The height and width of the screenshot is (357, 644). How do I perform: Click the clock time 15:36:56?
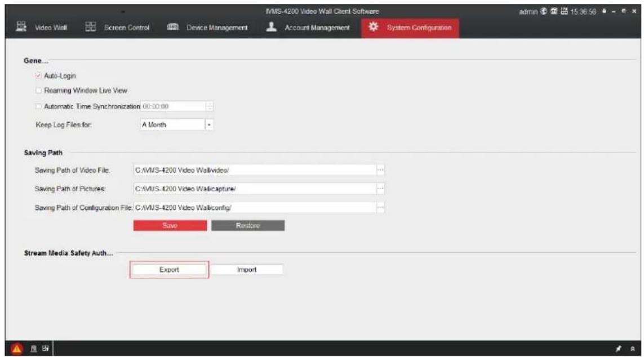[x=583, y=12]
